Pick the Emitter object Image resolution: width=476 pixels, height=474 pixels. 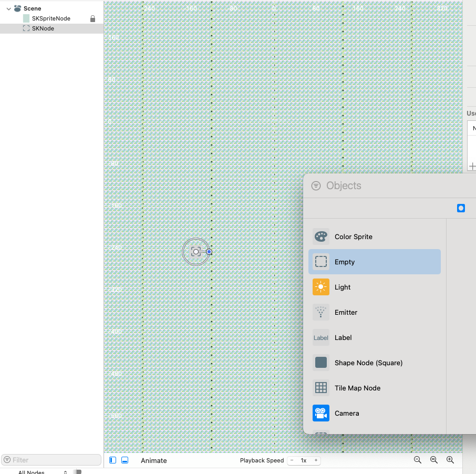[x=345, y=312]
